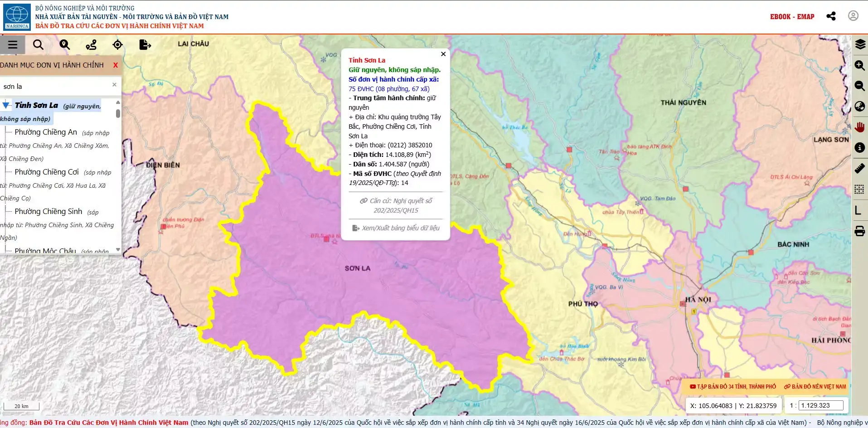Image resolution: width=868 pixels, height=428 pixels.
Task: Open the hamburger menu icon
Action: coord(13,44)
